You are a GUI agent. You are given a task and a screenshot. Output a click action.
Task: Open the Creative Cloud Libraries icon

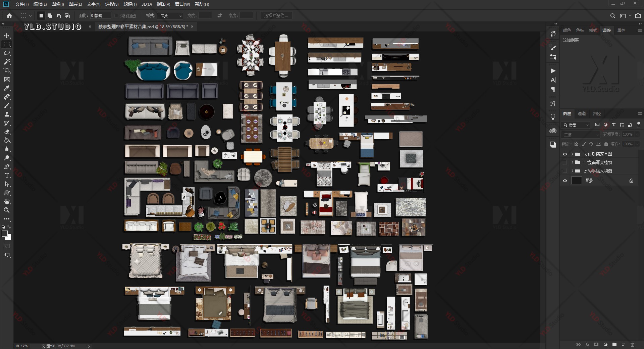coord(553,131)
